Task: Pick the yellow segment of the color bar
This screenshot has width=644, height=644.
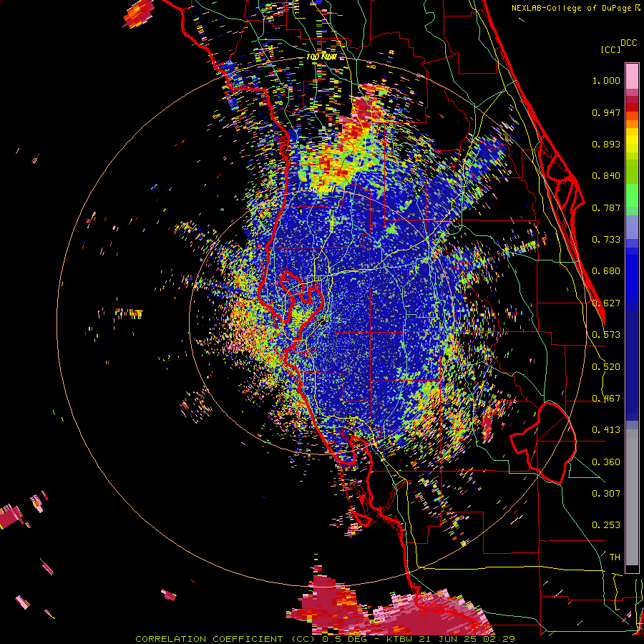Action: coord(632,142)
